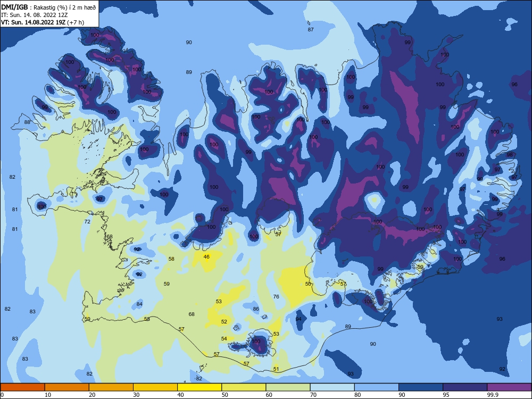Screen dimensions: 532x399
Task: Click the purple legend swatch above 99.9
Action: 509,387
